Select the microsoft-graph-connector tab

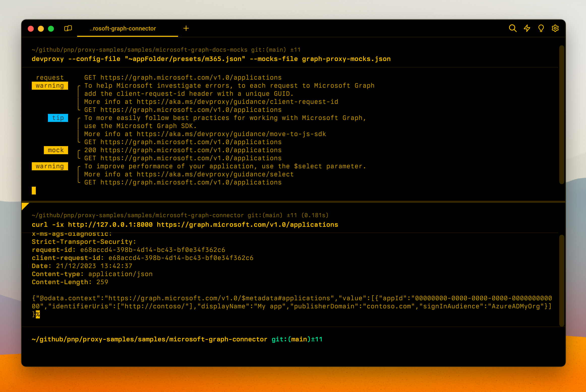coord(123,28)
